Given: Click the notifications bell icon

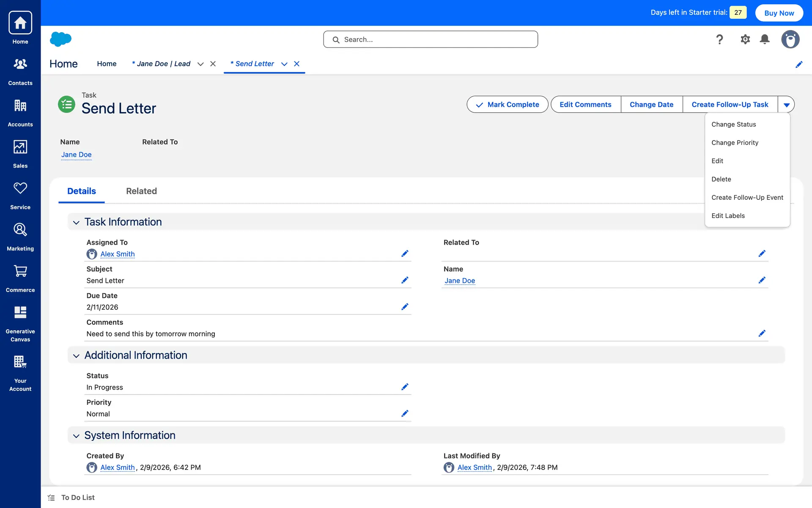Looking at the screenshot, I should [764, 39].
